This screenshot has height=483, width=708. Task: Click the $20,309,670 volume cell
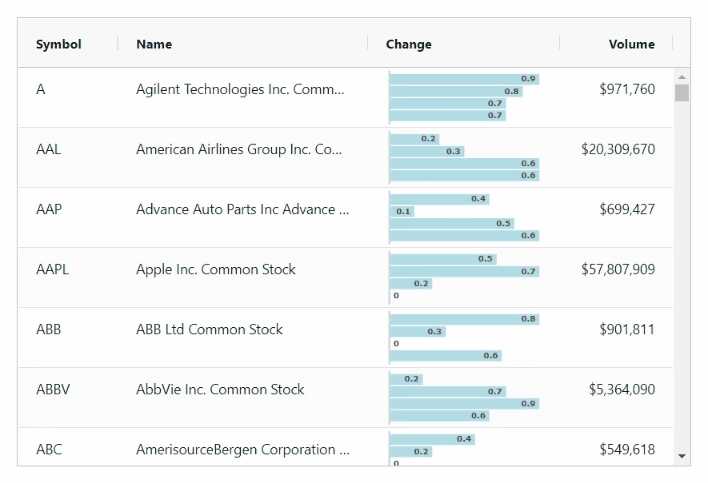coord(618,149)
